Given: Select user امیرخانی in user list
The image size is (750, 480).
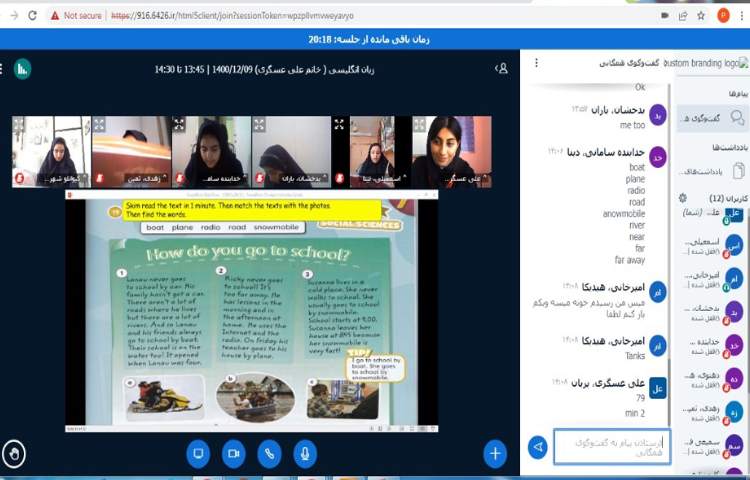Looking at the screenshot, I should coord(713,279).
